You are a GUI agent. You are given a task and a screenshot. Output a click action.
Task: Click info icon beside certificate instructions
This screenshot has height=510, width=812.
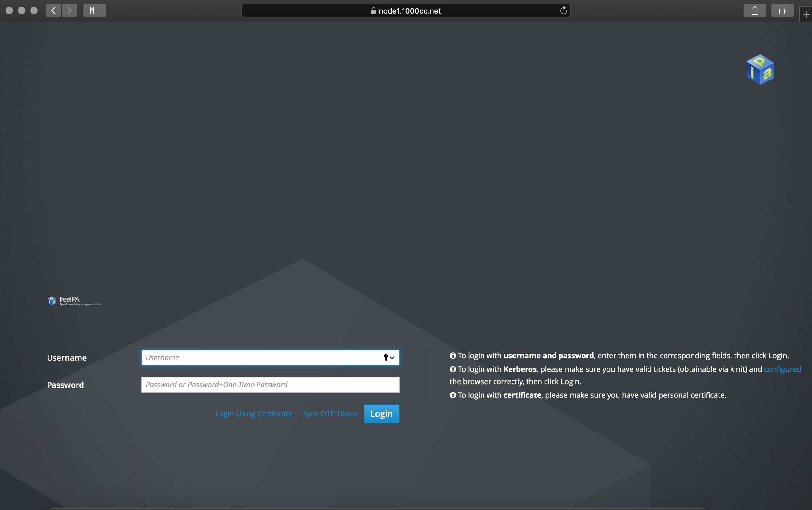[x=453, y=395]
